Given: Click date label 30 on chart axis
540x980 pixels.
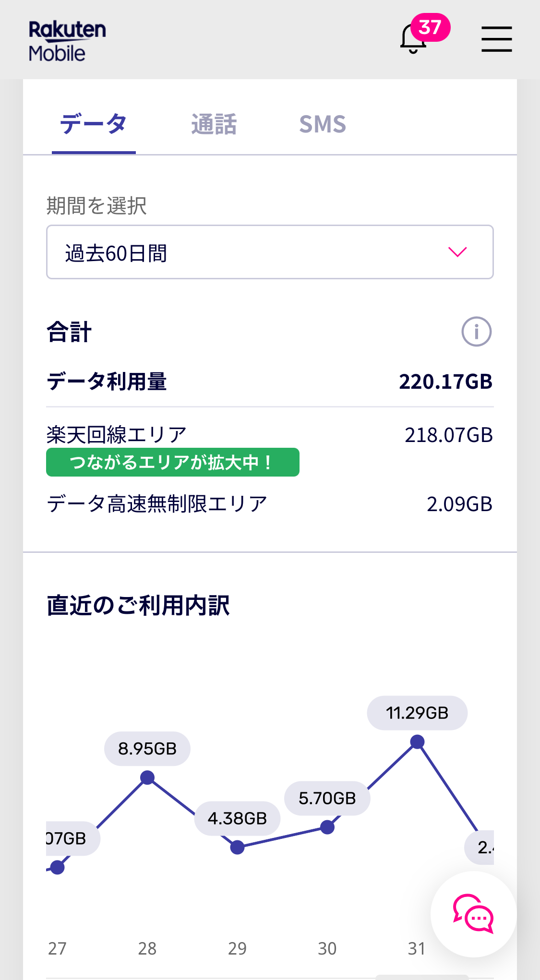Looking at the screenshot, I should 327,949.
